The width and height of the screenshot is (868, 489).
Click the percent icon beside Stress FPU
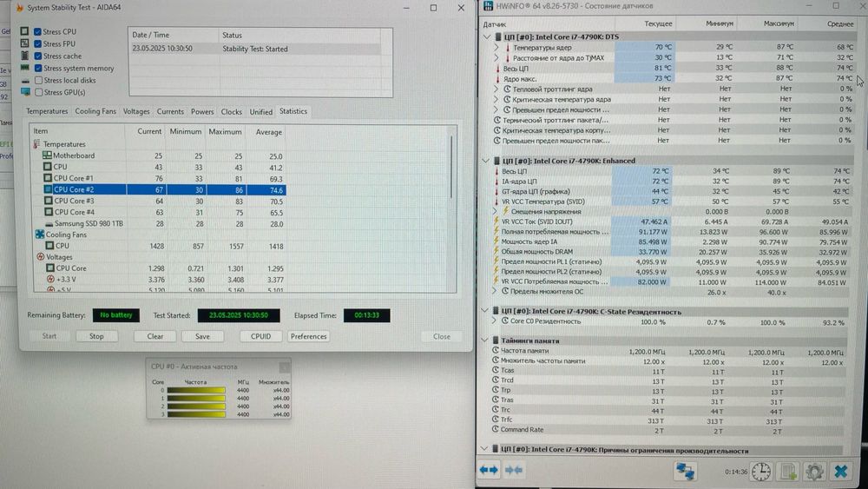[x=24, y=43]
